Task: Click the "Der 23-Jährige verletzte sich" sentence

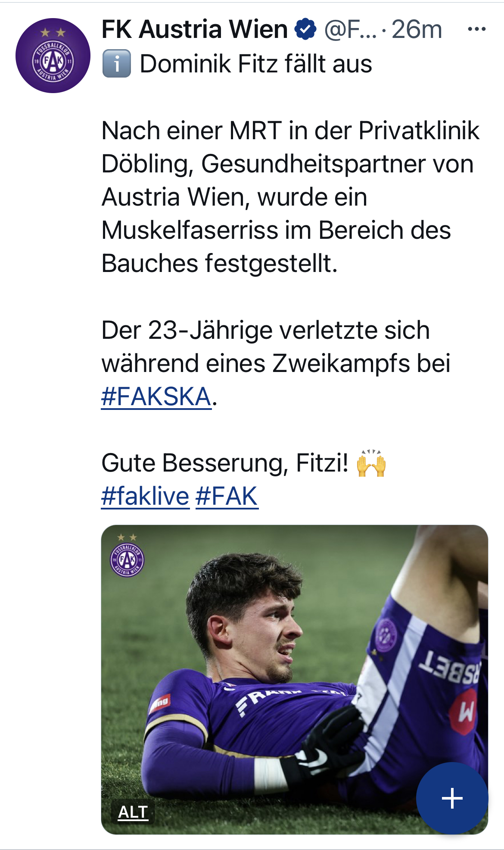Action: click(265, 331)
